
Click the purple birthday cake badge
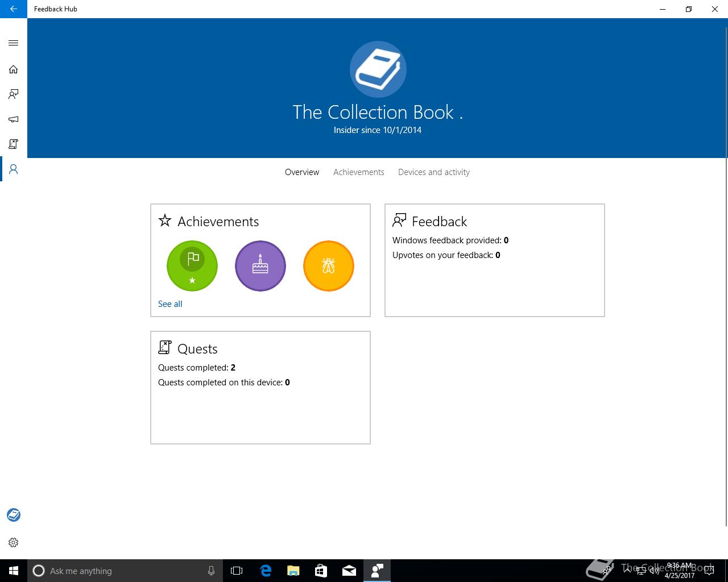click(260, 266)
